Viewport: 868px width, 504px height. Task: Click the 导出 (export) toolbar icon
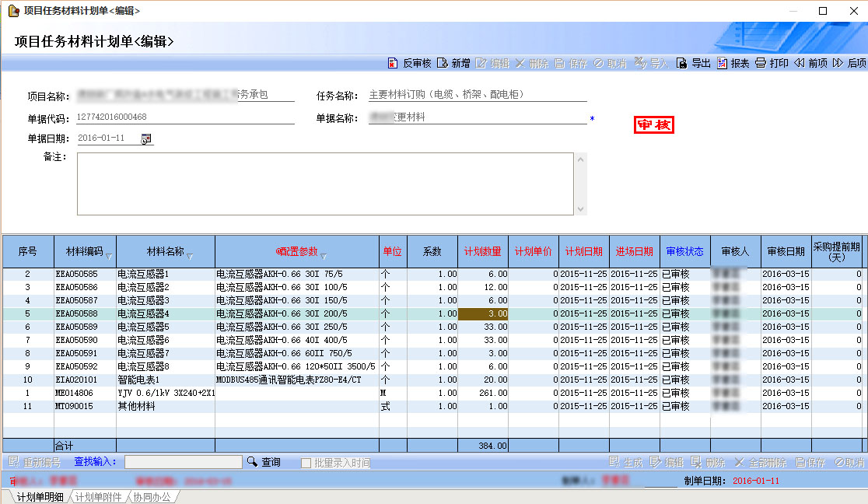(681, 63)
